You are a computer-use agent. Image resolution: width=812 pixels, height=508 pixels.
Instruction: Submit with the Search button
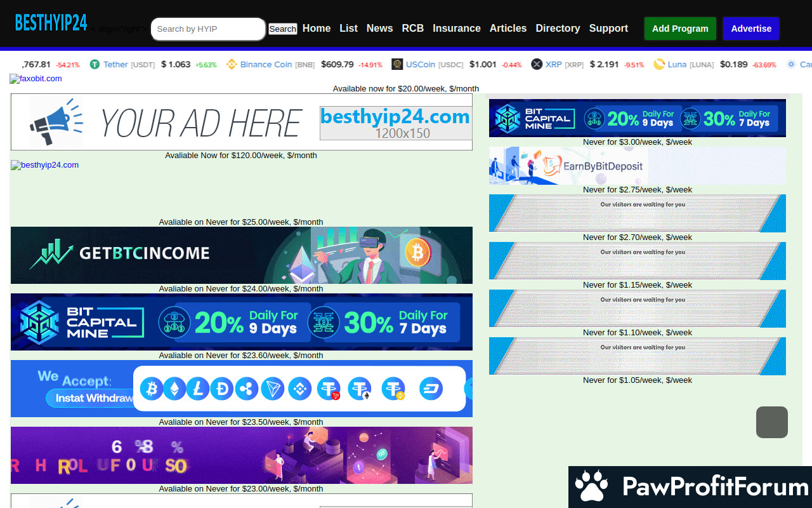pos(283,29)
